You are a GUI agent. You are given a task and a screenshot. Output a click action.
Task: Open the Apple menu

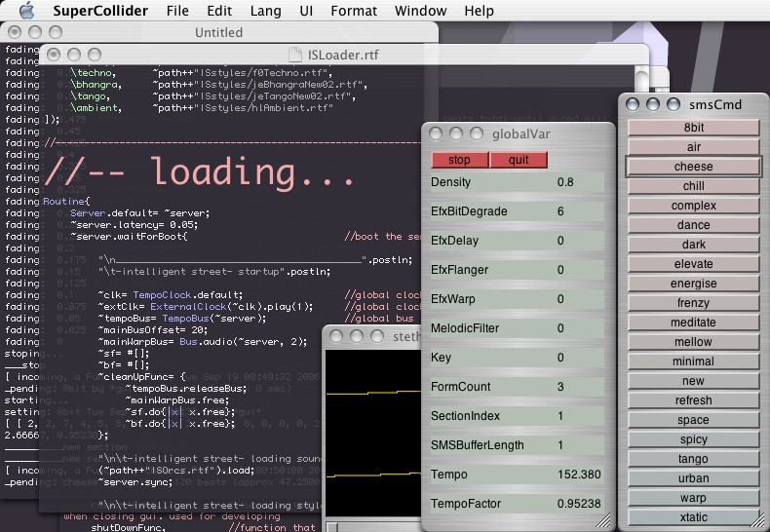click(26, 11)
